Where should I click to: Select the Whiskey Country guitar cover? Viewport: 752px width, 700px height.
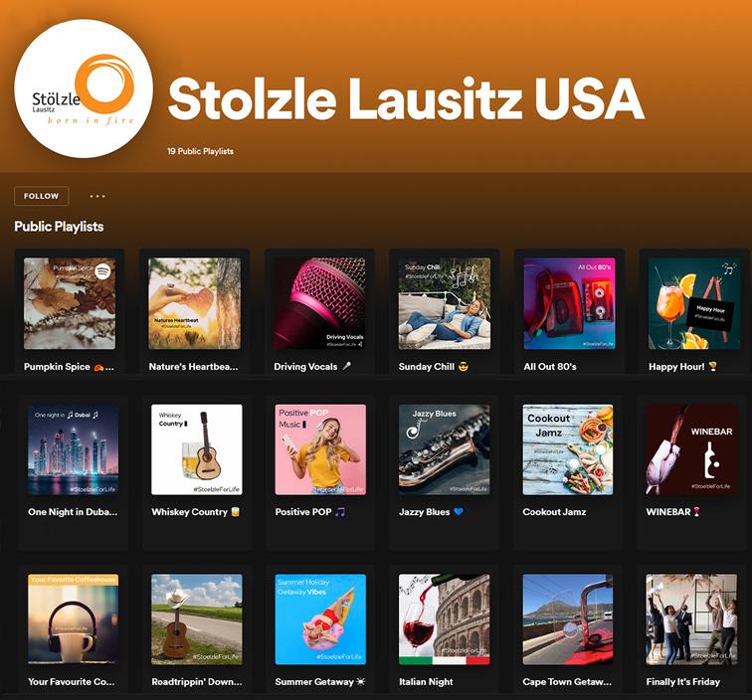(197, 449)
